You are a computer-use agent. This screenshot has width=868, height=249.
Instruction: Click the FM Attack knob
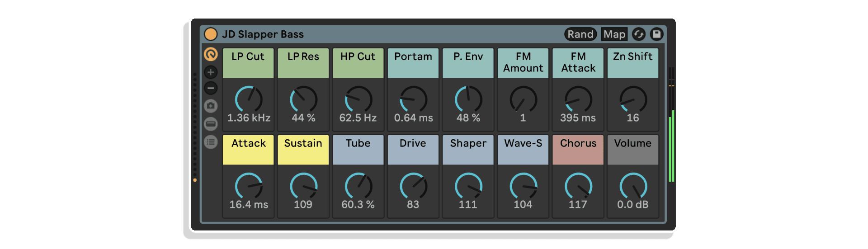[578, 99]
